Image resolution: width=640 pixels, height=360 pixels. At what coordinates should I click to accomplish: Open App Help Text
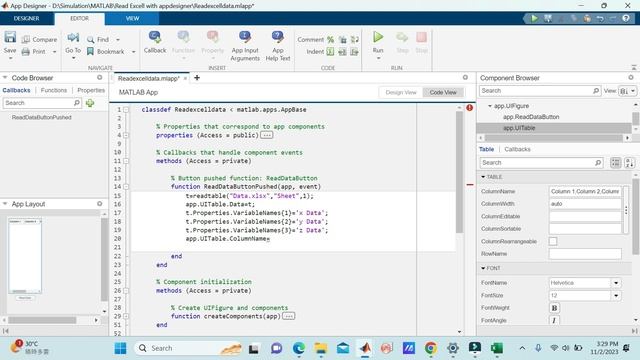click(278, 46)
